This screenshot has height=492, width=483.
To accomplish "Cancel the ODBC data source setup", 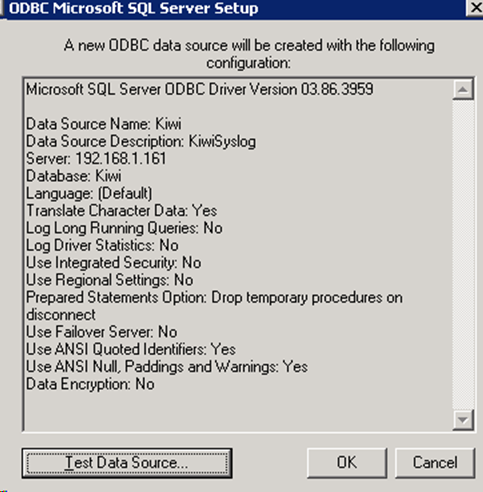I will pyautogui.click(x=435, y=463).
